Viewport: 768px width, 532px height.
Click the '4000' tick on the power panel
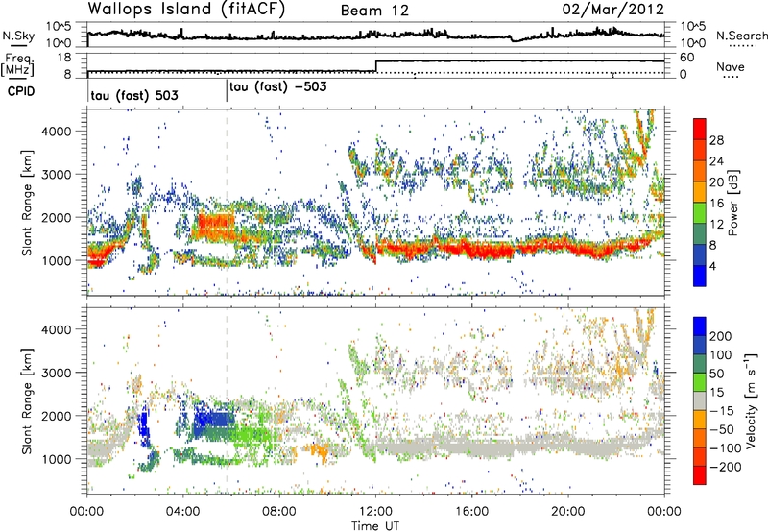56,132
